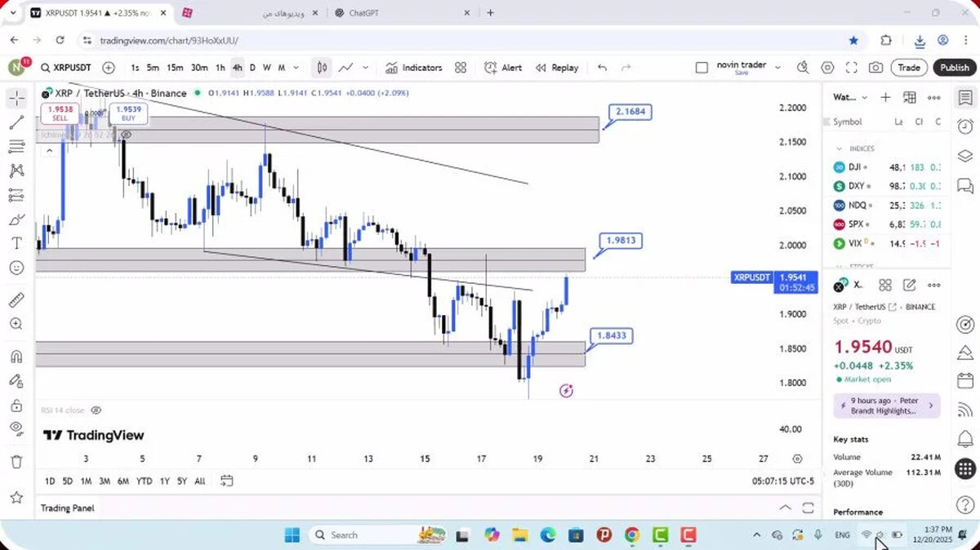Collapse the INDICES watchlist section
This screenshot has height=550, width=980.
tap(839, 149)
